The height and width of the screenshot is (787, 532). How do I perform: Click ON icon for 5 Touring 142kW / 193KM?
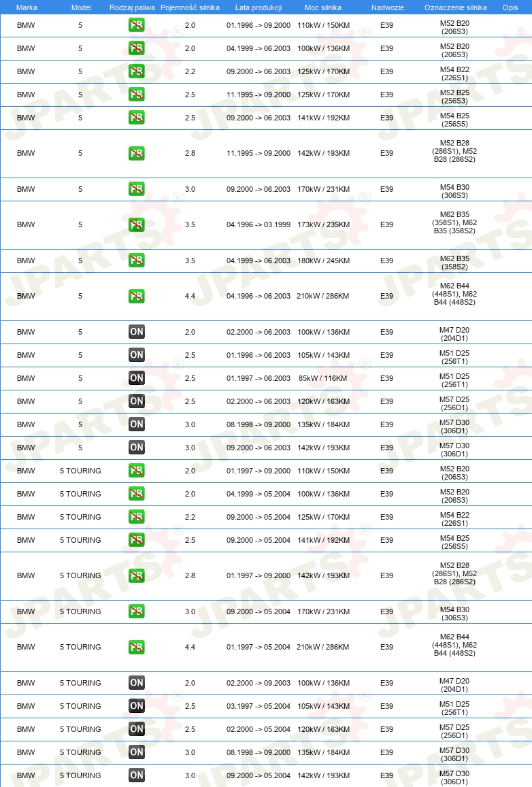pyautogui.click(x=137, y=775)
